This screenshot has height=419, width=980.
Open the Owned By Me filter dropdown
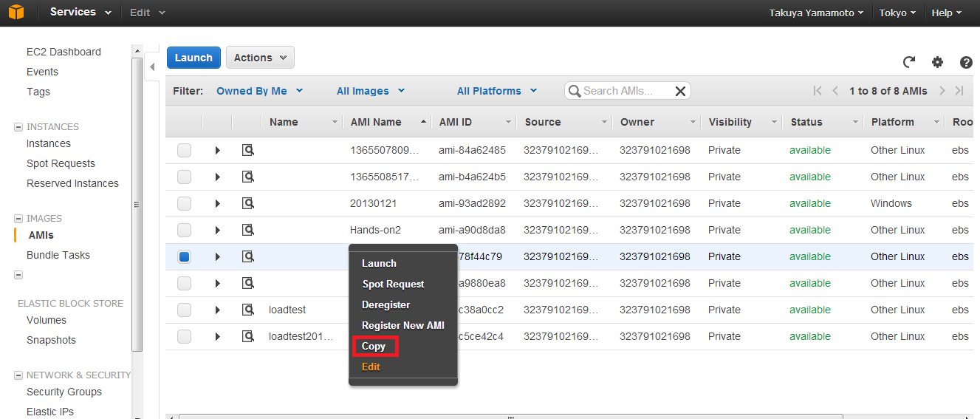[x=260, y=91]
